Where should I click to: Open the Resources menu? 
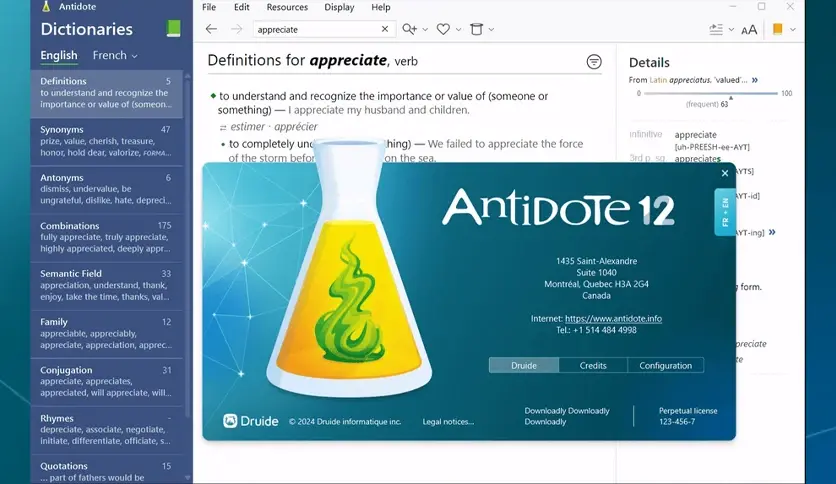tap(287, 7)
